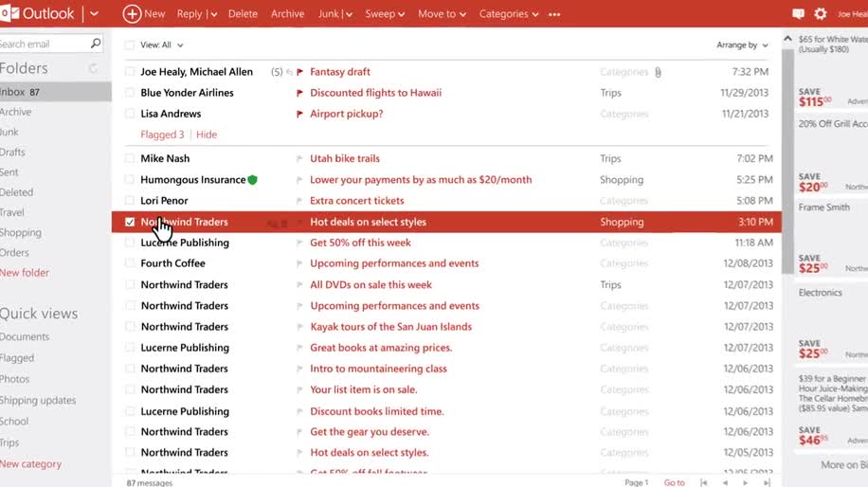
Task: Open the Discounted flights to Hawaii subject
Action: (x=376, y=93)
